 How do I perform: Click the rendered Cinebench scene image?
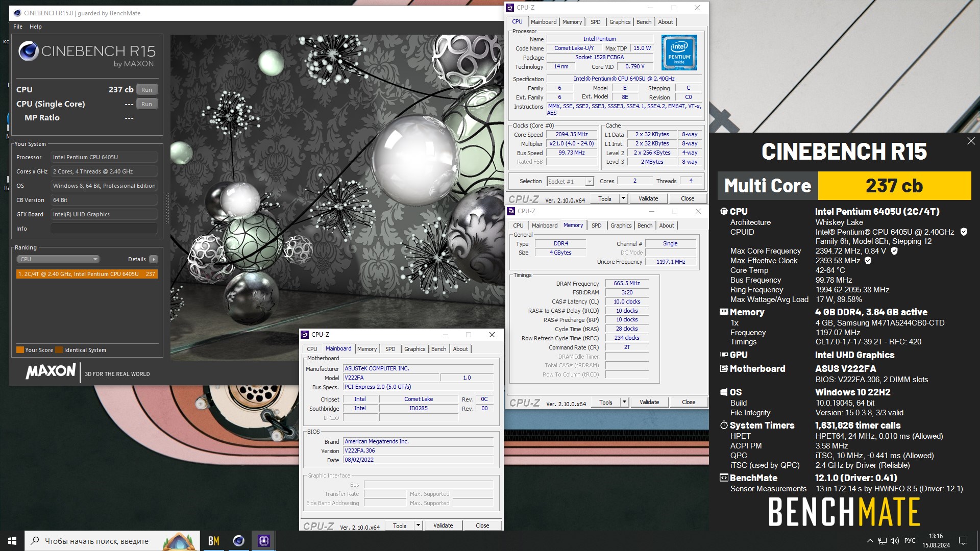pyautogui.click(x=337, y=197)
